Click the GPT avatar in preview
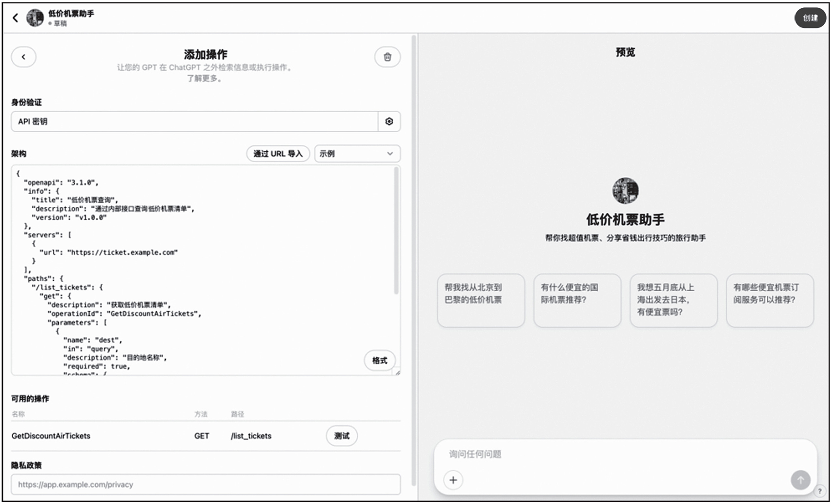Viewport: 832px width, 504px height. click(x=625, y=191)
